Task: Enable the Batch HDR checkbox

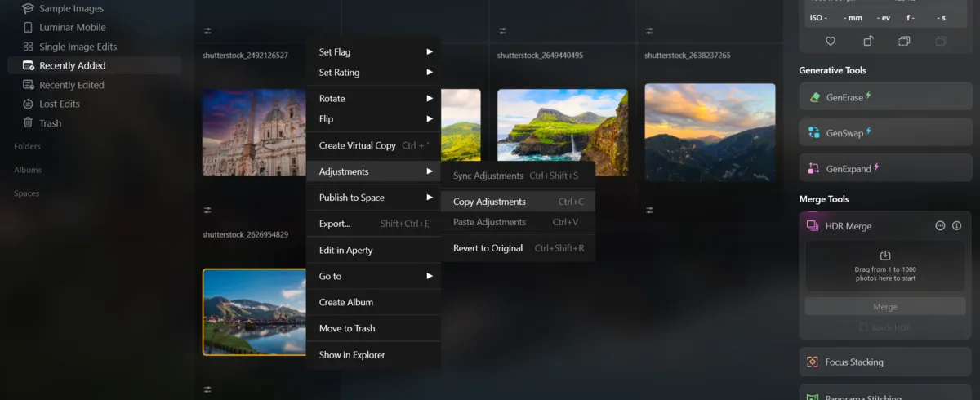Action: [x=863, y=327]
